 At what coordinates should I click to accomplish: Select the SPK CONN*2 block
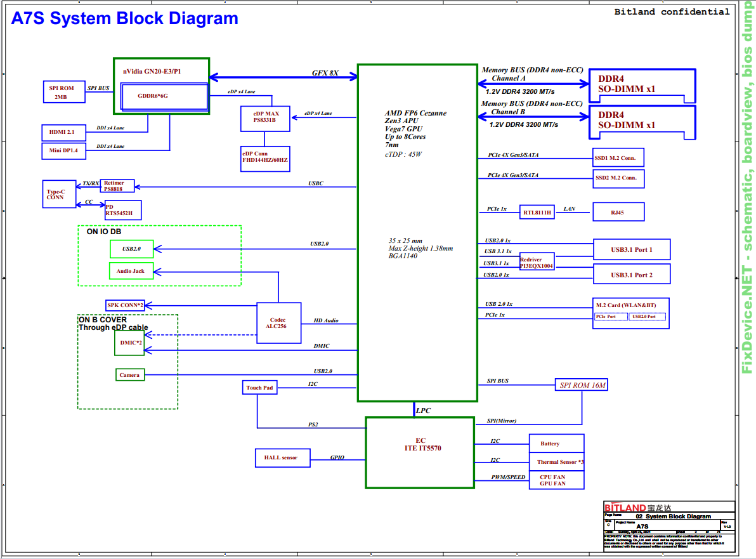(125, 305)
